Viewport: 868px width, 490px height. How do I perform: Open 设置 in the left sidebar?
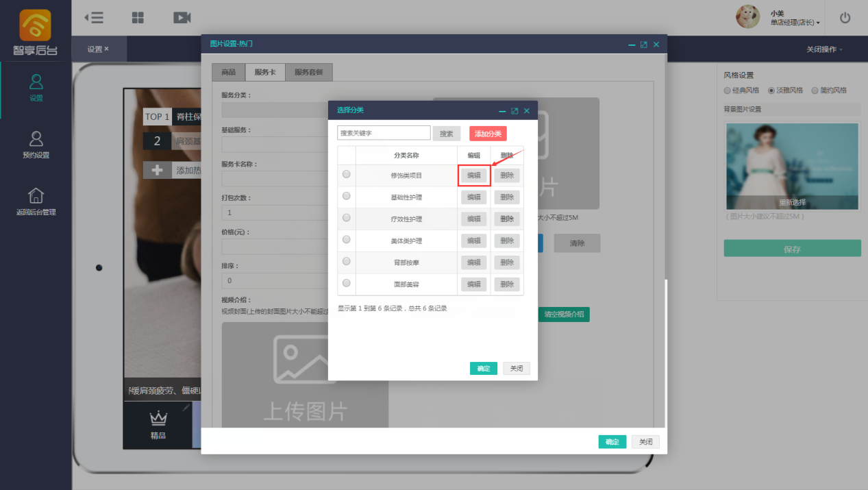(x=36, y=88)
